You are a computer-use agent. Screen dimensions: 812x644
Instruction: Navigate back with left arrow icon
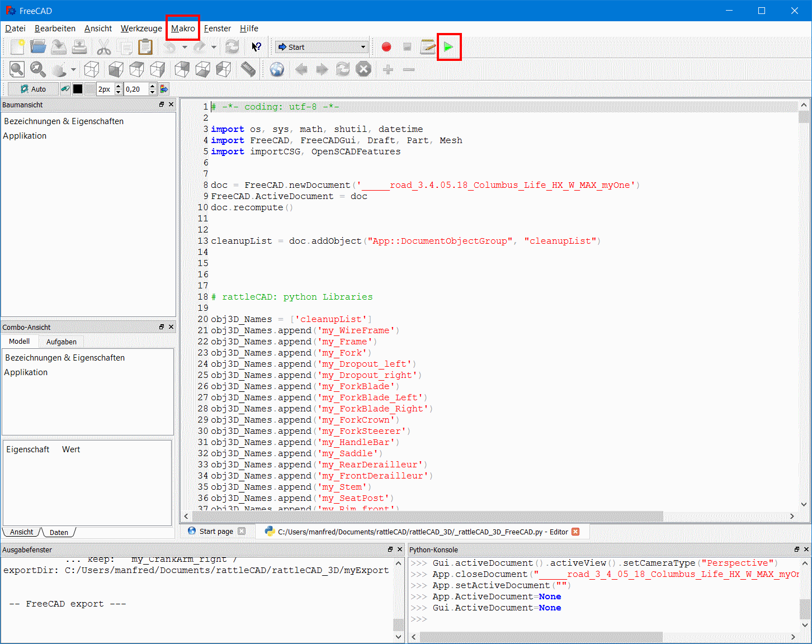pyautogui.click(x=301, y=69)
